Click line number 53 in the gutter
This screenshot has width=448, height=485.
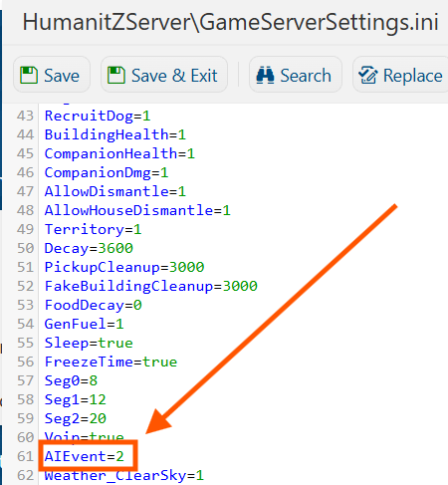[26, 305]
